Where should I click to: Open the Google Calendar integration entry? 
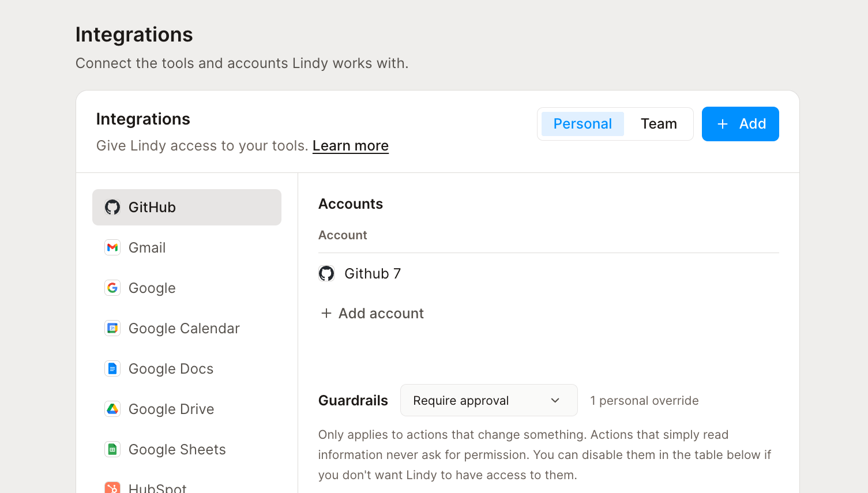click(x=187, y=328)
